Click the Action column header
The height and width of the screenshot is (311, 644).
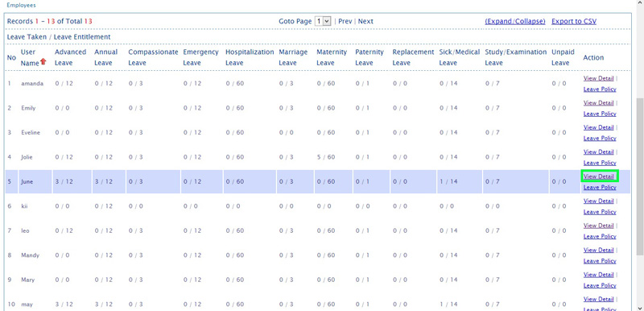pos(593,57)
